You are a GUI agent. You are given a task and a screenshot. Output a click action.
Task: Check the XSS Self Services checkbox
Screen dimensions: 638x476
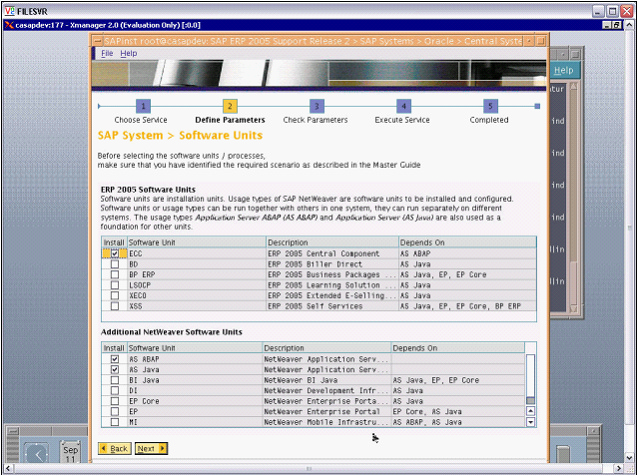click(114, 304)
